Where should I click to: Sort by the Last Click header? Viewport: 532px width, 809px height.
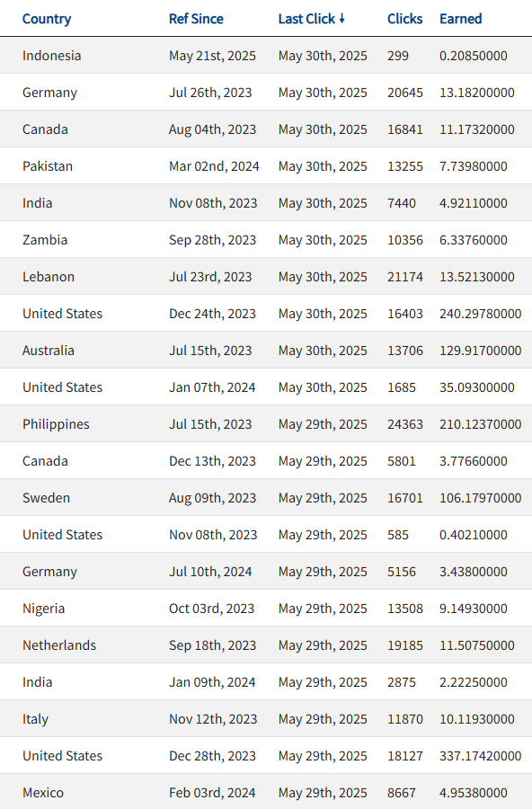click(307, 19)
